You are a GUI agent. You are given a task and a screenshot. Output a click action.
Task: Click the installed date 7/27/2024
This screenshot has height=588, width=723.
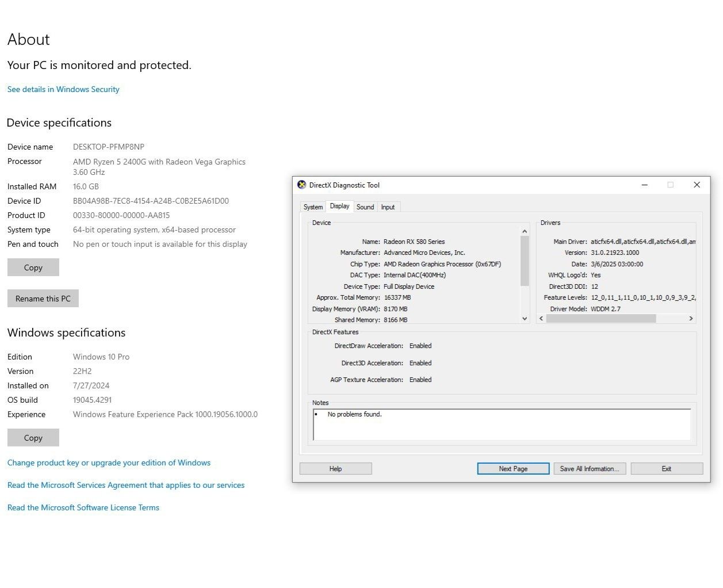coord(91,385)
